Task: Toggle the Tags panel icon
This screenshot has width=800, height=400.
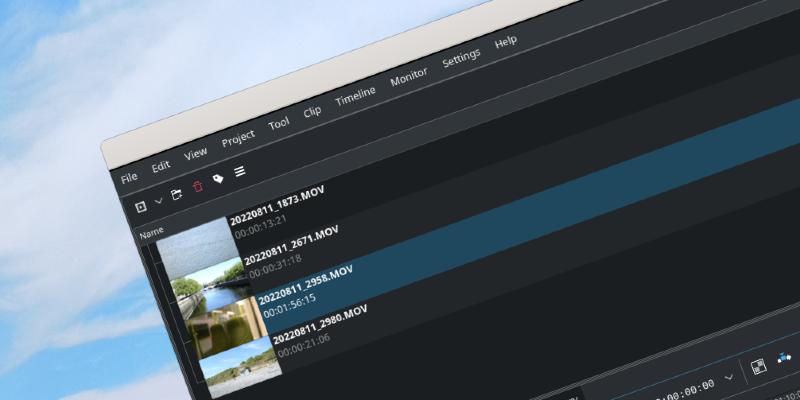Action: pos(218,179)
